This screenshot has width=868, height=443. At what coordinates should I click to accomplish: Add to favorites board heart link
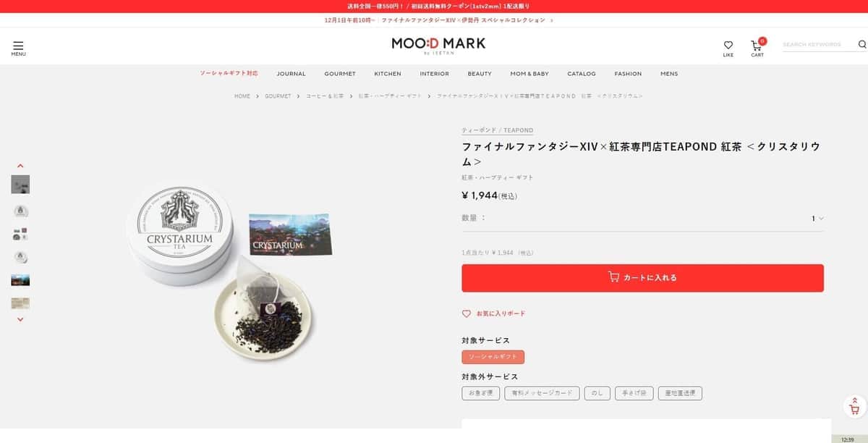(x=494, y=313)
